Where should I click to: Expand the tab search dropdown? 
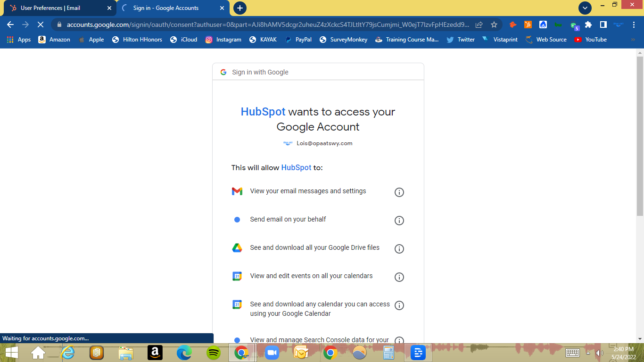point(585,8)
